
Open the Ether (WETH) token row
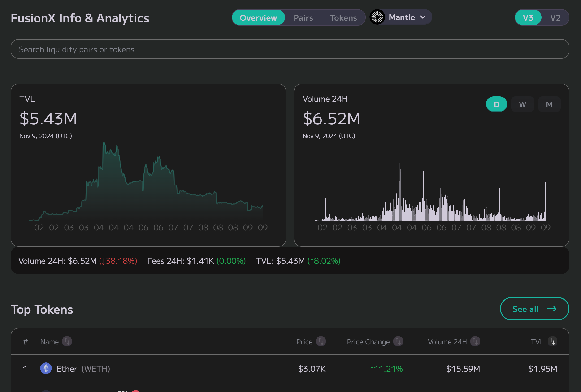(290, 369)
